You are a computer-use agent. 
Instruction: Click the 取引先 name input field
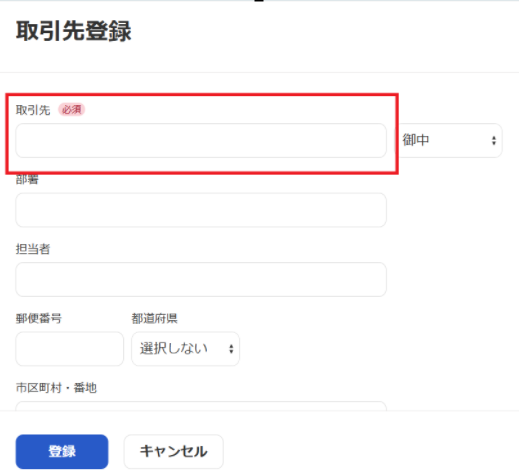[201, 140]
